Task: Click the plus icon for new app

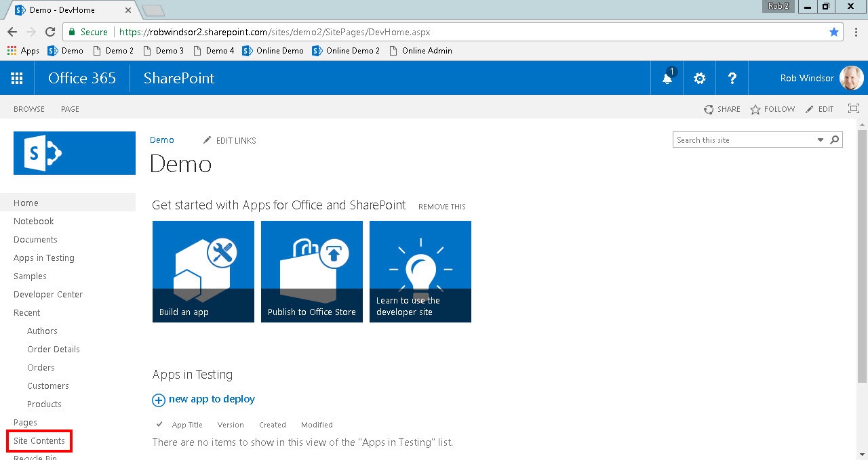Action: (x=159, y=400)
